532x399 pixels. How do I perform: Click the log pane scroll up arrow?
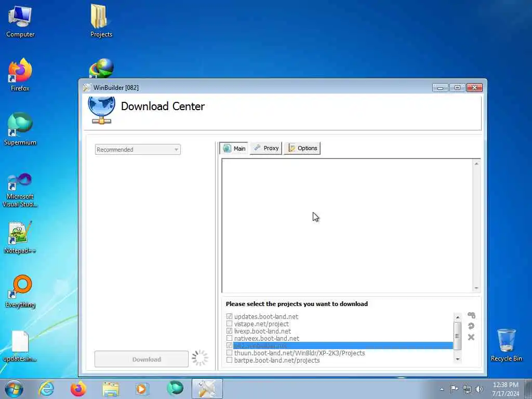click(476, 164)
